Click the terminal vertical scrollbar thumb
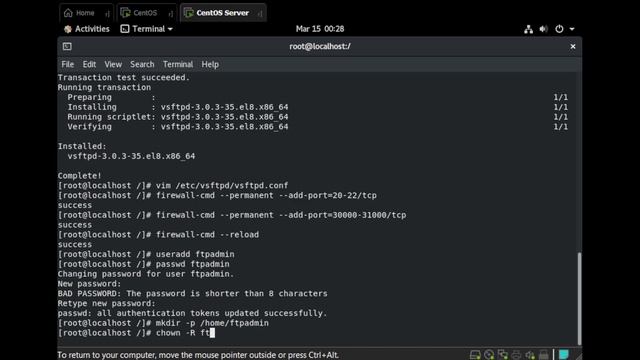640x360 pixels. 579,299
